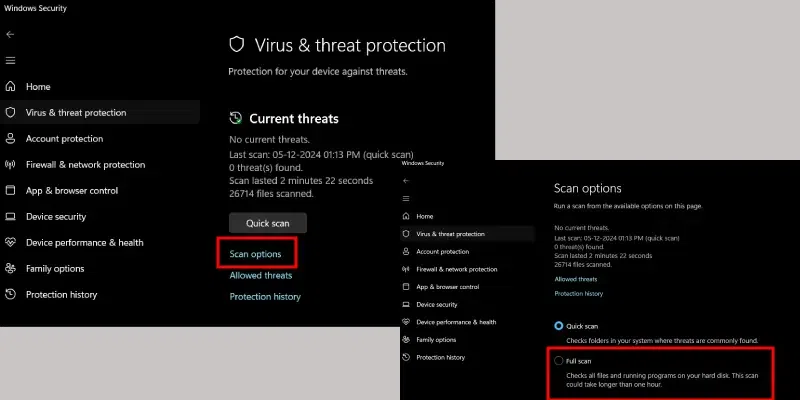This screenshot has height=400, width=800.
Task: Click App & browser control icon in larger window
Action: [10, 191]
